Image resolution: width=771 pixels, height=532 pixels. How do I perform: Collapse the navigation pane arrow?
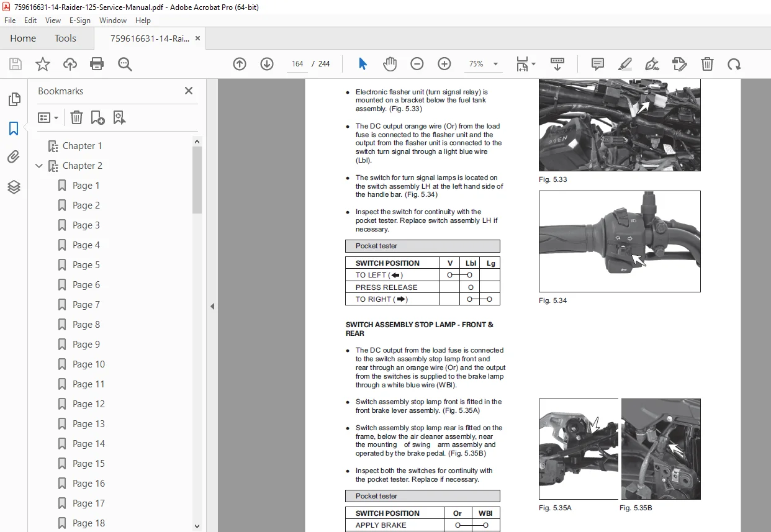coord(212,306)
